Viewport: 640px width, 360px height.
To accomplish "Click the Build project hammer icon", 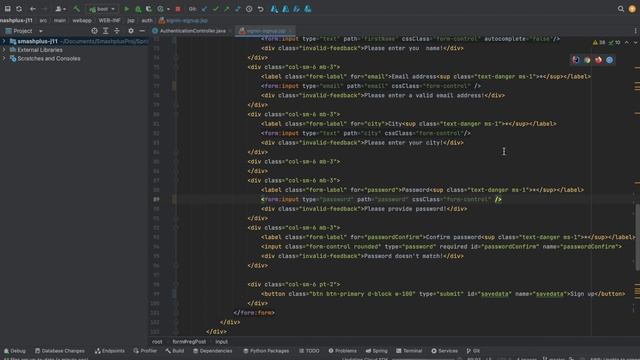I will 76,9.
